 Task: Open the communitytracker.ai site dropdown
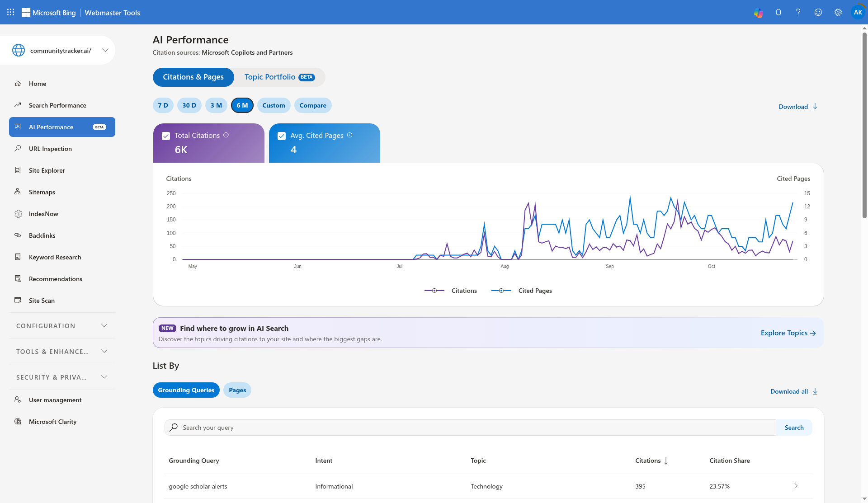pos(105,50)
